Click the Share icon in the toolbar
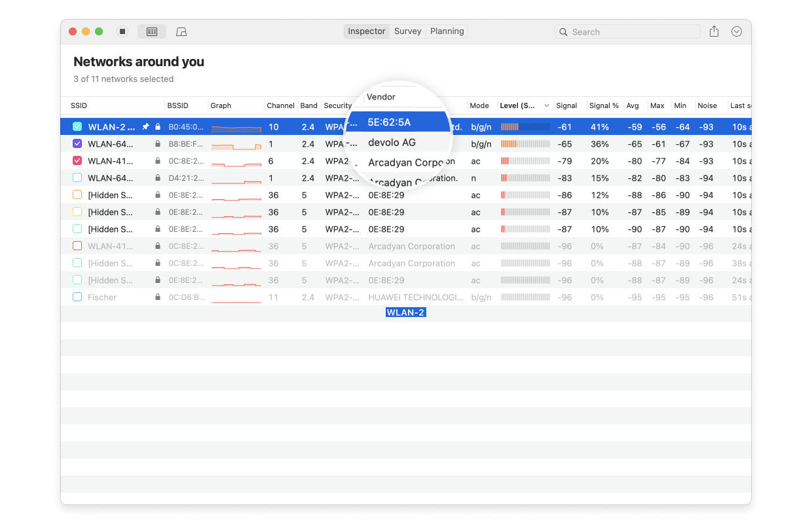The height and width of the screenshot is (524, 812). click(714, 31)
